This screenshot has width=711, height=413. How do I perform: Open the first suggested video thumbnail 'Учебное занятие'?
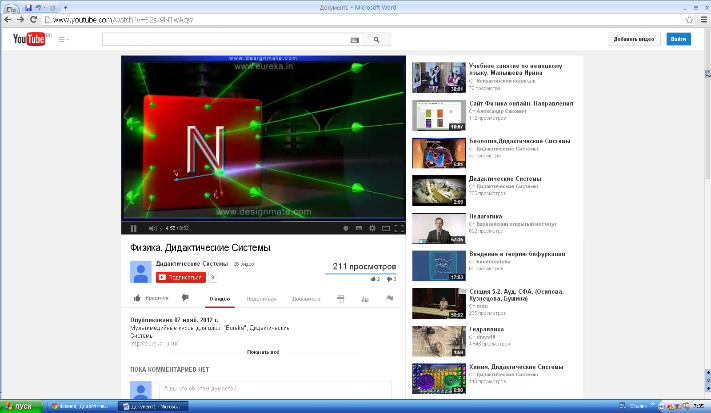click(x=438, y=78)
